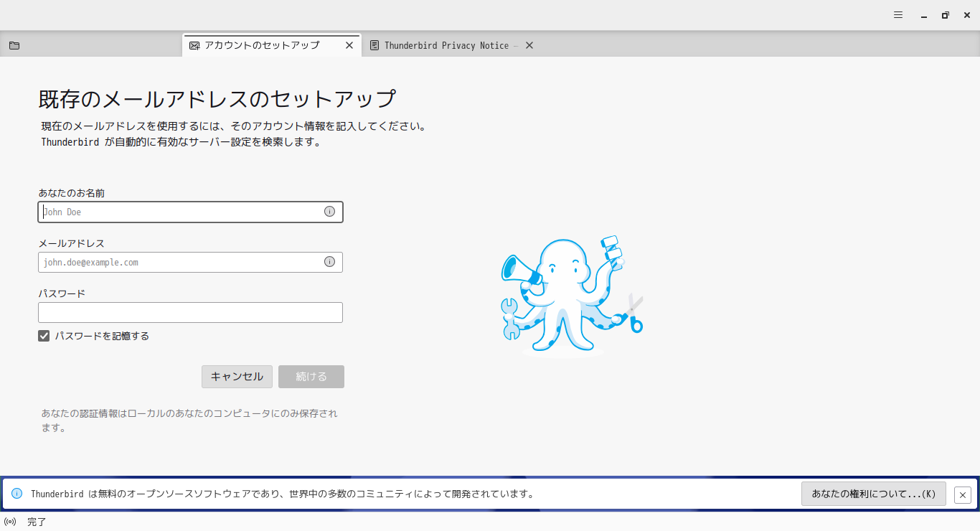Show info for the name field
Image resolution: width=980 pixels, height=531 pixels.
click(329, 212)
